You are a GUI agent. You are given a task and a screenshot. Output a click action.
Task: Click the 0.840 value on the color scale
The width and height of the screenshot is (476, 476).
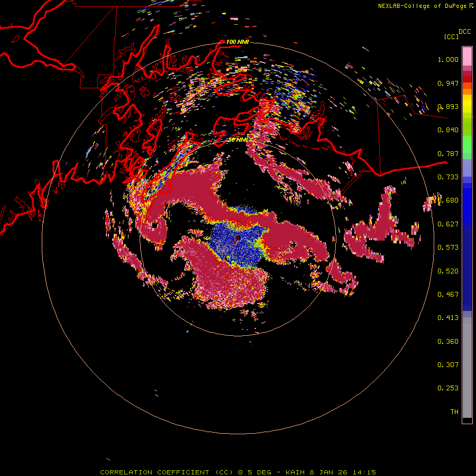click(x=448, y=130)
